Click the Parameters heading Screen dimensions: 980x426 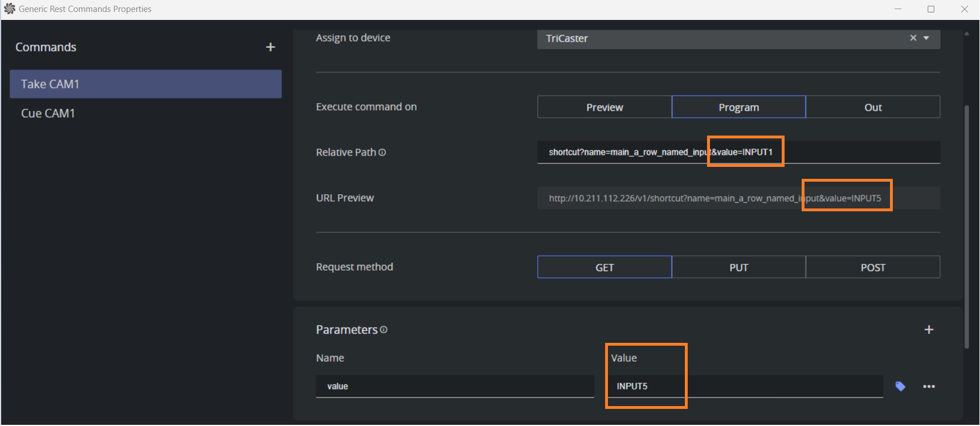(x=346, y=330)
